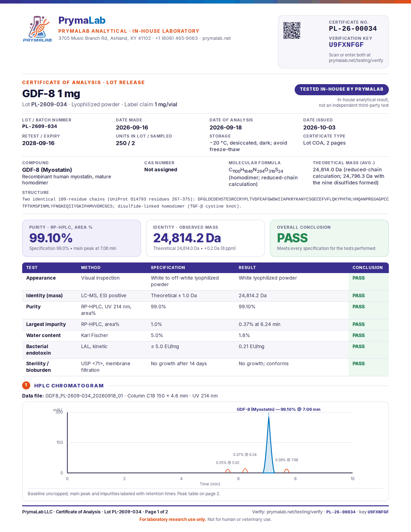411x532 pixels.
Task: Click the lot number value PL-2609-034 under Lot / Batch Number
Action: click(x=40, y=126)
